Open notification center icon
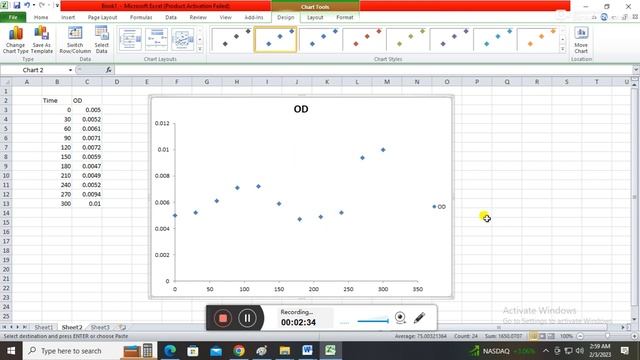This screenshot has width=640, height=360. point(624,351)
